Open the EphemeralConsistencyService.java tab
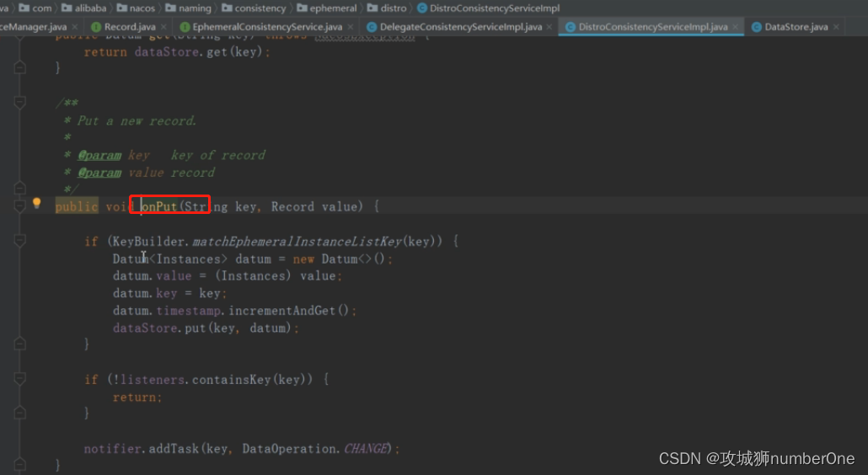The width and height of the screenshot is (868, 475). 267,27
